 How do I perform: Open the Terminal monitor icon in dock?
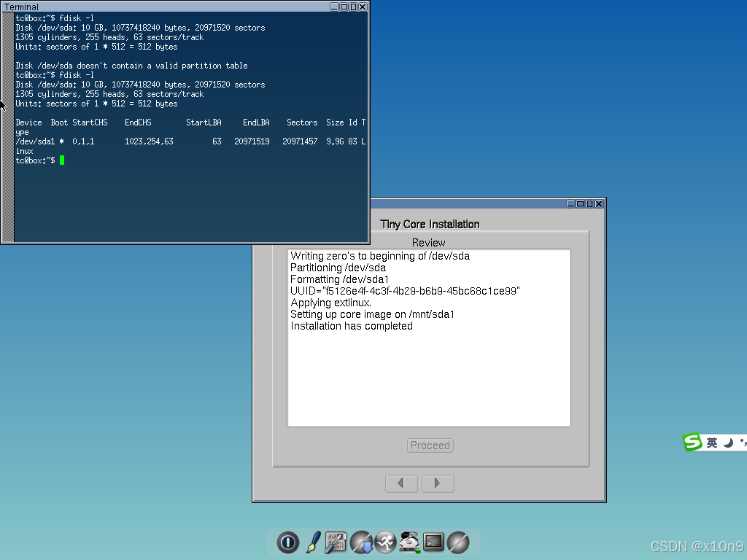(x=433, y=542)
